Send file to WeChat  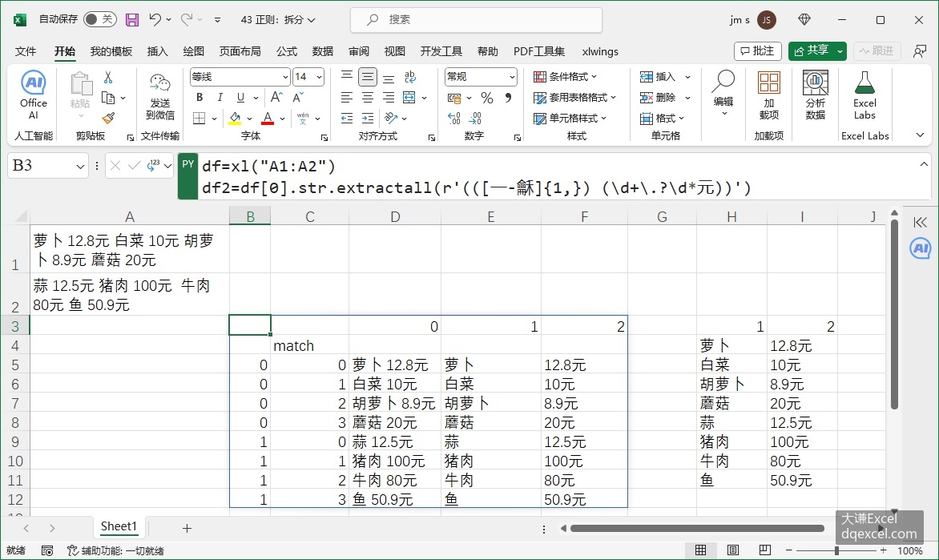coord(160,96)
